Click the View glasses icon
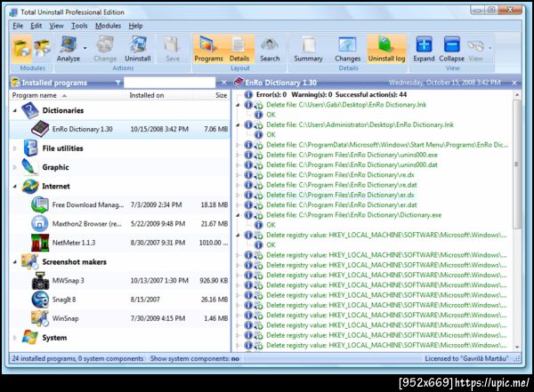This screenshot has height=392, width=534. [x=475, y=46]
